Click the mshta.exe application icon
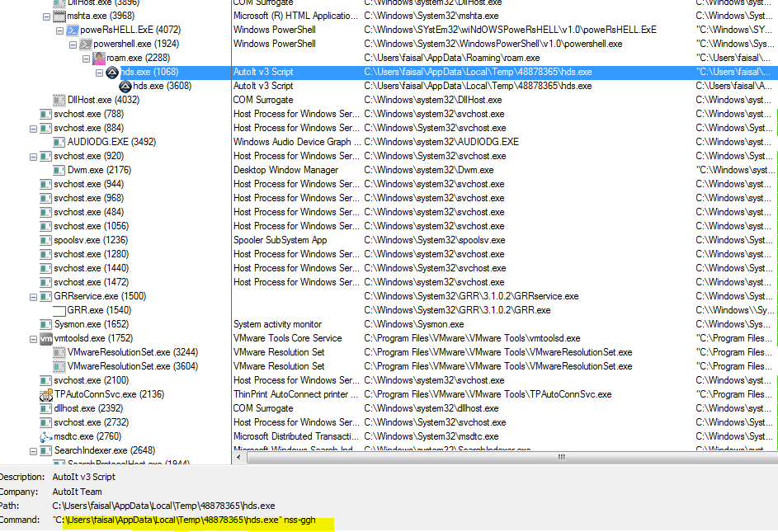This screenshot has width=778, height=532. coord(58,15)
